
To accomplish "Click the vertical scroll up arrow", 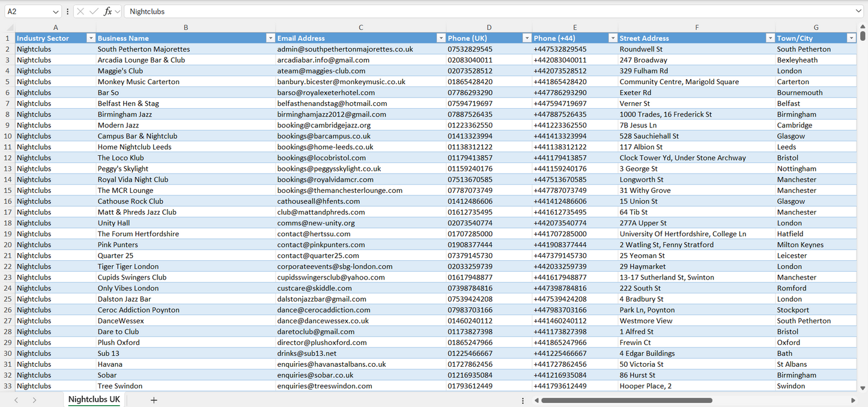I will click(863, 28).
